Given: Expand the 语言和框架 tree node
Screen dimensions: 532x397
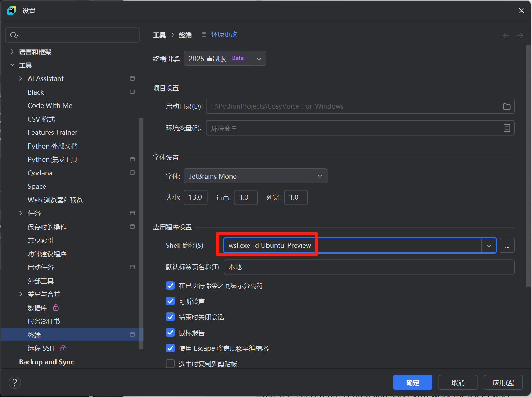Looking at the screenshot, I should point(12,51).
